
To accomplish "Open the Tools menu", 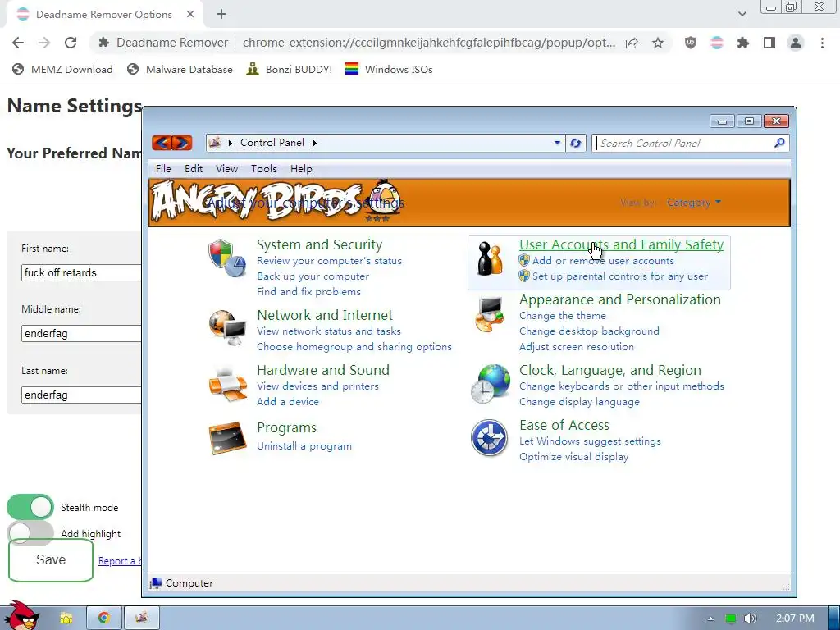I will point(264,169).
